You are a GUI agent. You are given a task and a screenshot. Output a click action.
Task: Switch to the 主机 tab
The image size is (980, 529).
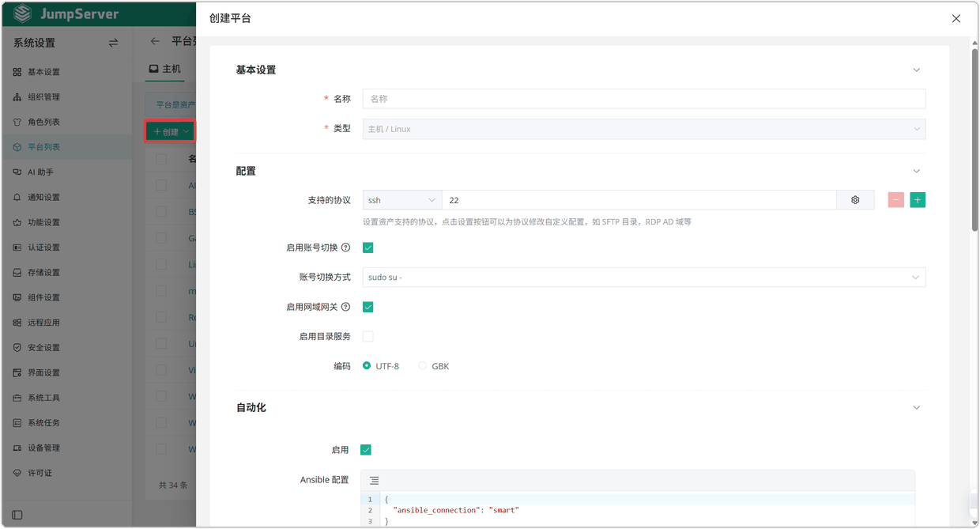pyautogui.click(x=165, y=69)
